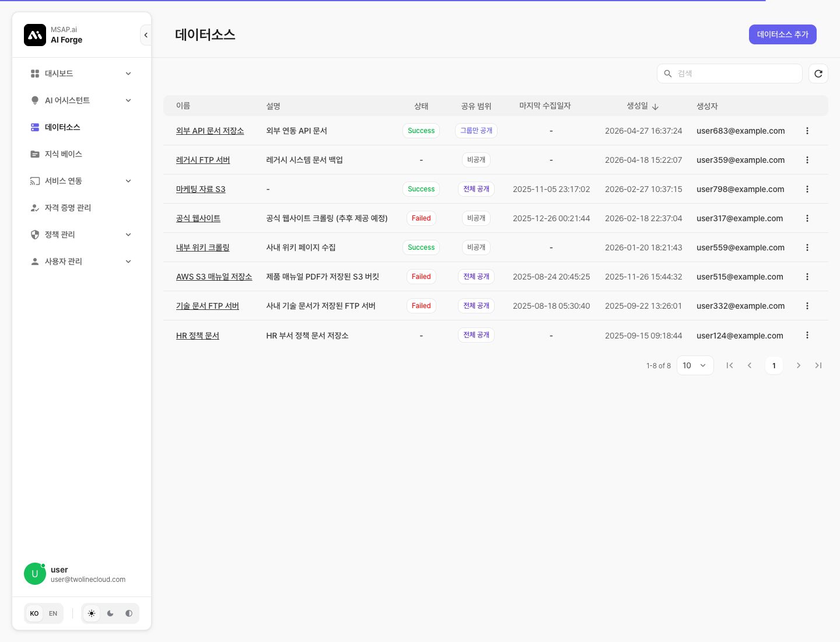840x642 pixels.
Task: Open the 내부 위키 크롤링 link
Action: tap(203, 247)
